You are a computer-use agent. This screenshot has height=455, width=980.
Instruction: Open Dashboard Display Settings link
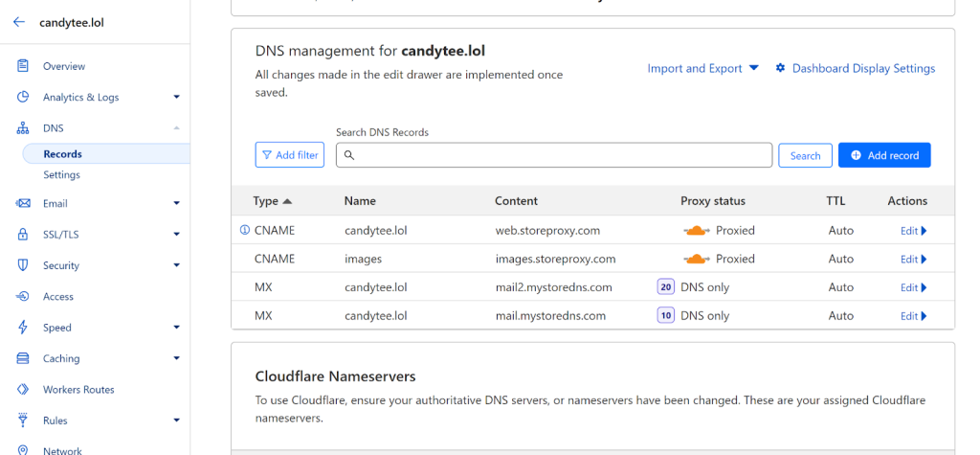[x=863, y=68]
